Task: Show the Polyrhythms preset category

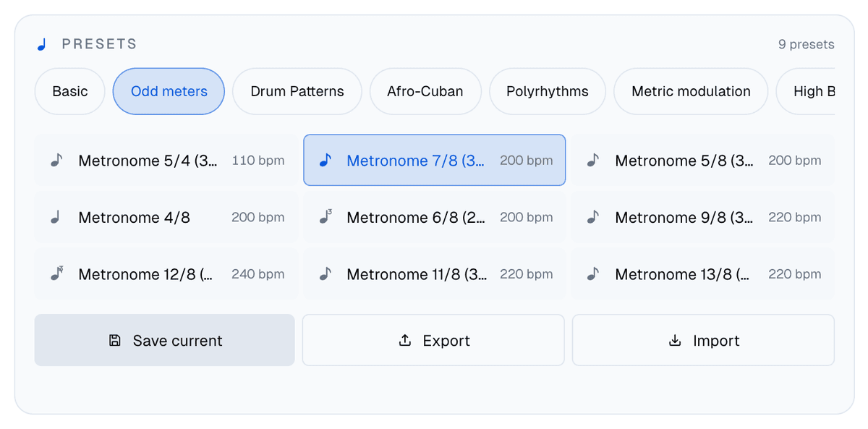Action: point(548,91)
